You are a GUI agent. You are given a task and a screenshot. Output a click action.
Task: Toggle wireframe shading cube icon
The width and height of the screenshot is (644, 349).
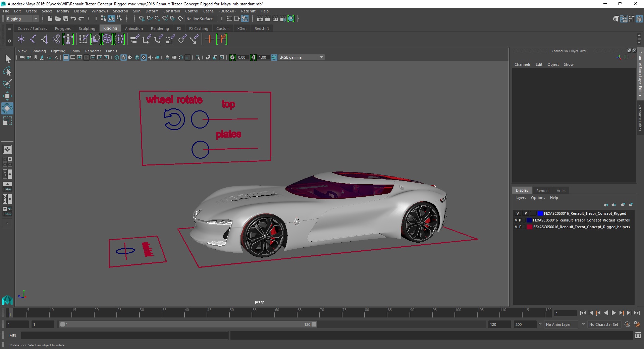point(117,57)
